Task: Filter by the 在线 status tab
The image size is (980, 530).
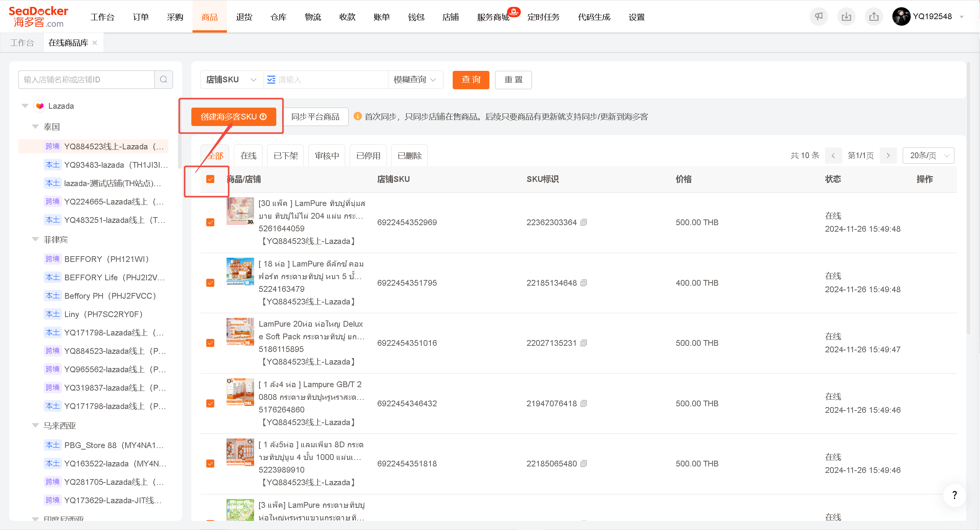Action: click(248, 156)
